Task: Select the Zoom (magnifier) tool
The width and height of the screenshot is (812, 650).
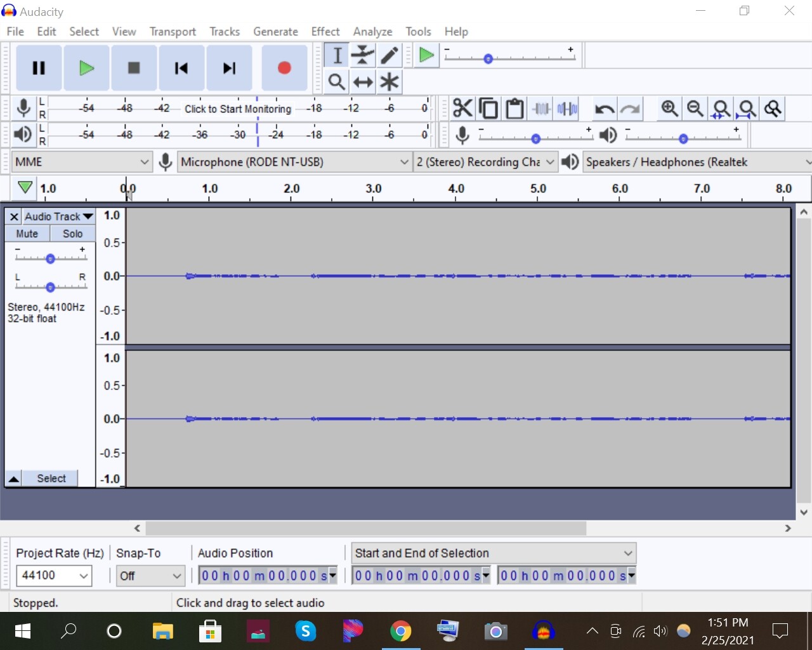Action: click(x=337, y=81)
